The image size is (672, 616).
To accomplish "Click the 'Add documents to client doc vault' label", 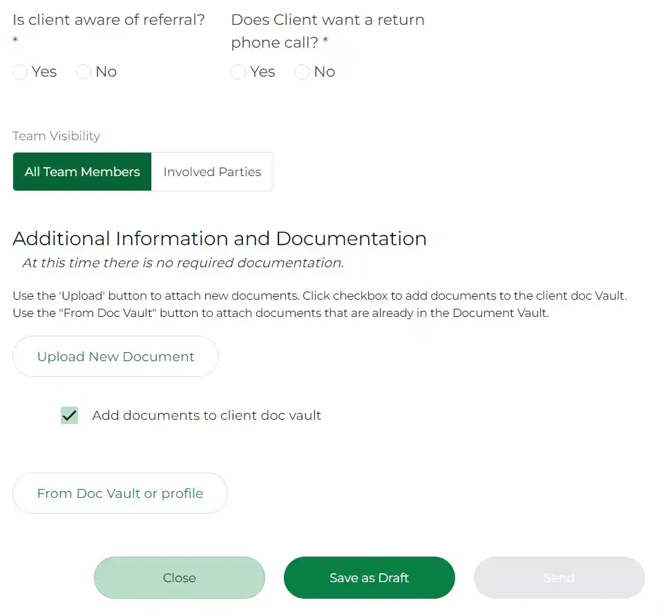I will [207, 416].
